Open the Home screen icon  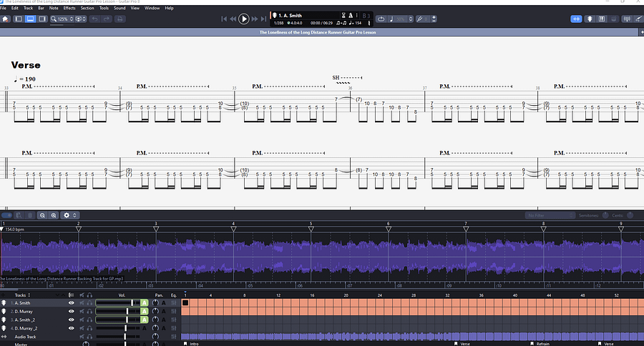click(x=5, y=19)
